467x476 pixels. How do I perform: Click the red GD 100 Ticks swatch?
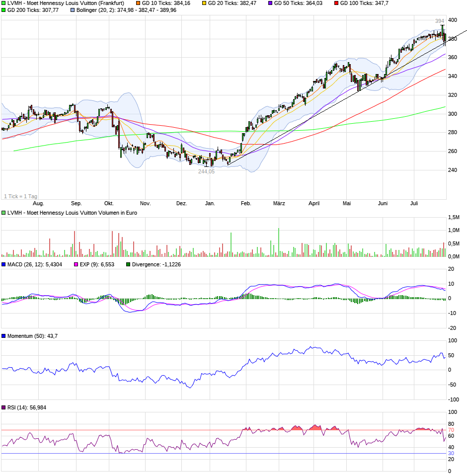coord(336,3)
